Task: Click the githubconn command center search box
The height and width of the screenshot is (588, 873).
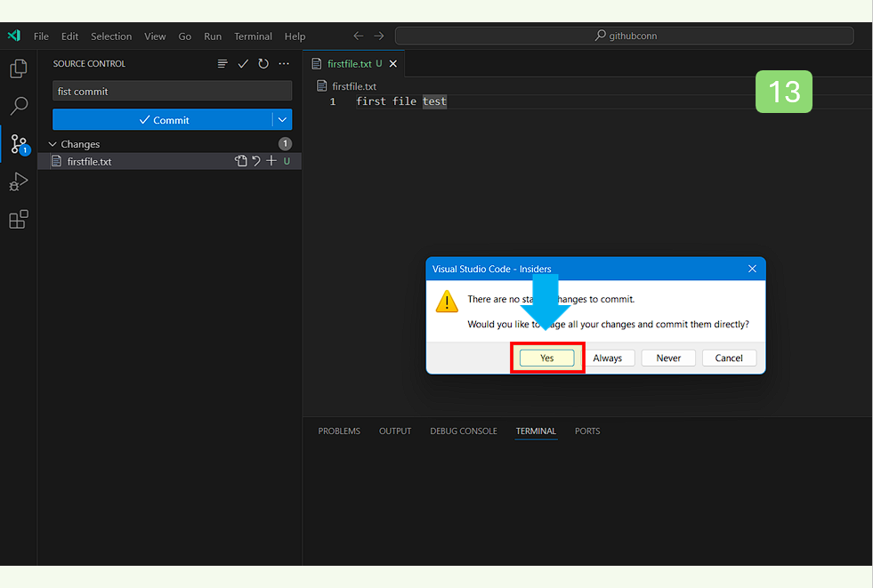Action: 624,36
